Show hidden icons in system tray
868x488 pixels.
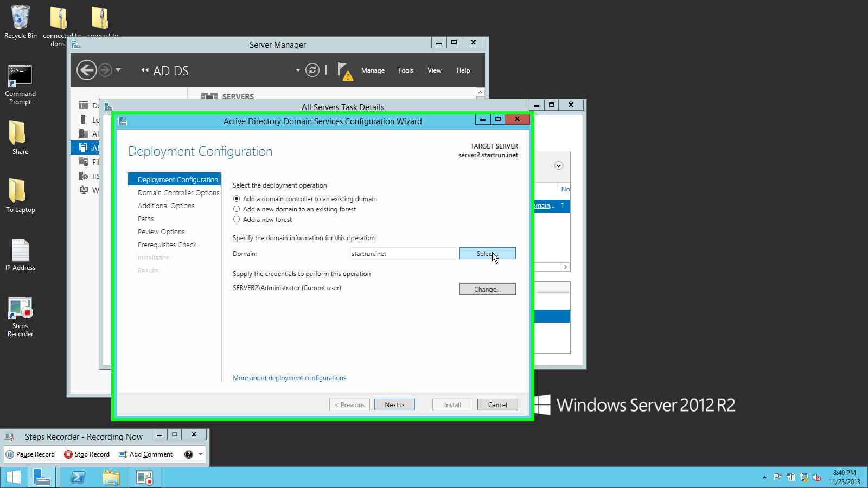pos(764,478)
